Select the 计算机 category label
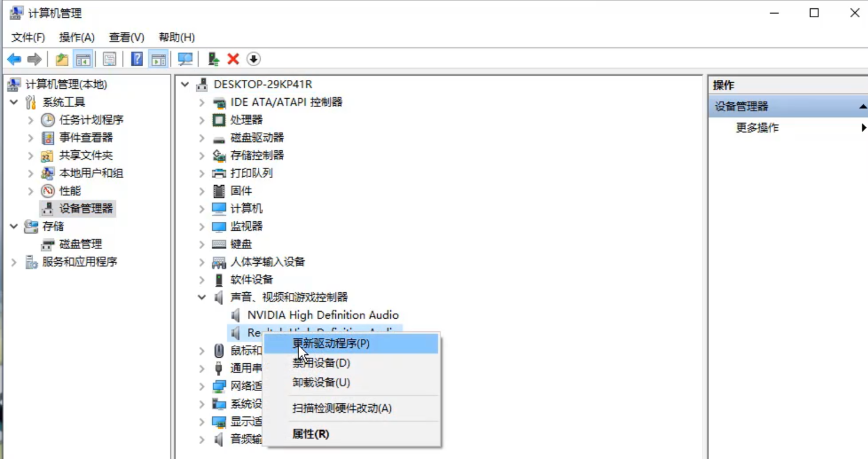The image size is (868, 459). coord(247,209)
